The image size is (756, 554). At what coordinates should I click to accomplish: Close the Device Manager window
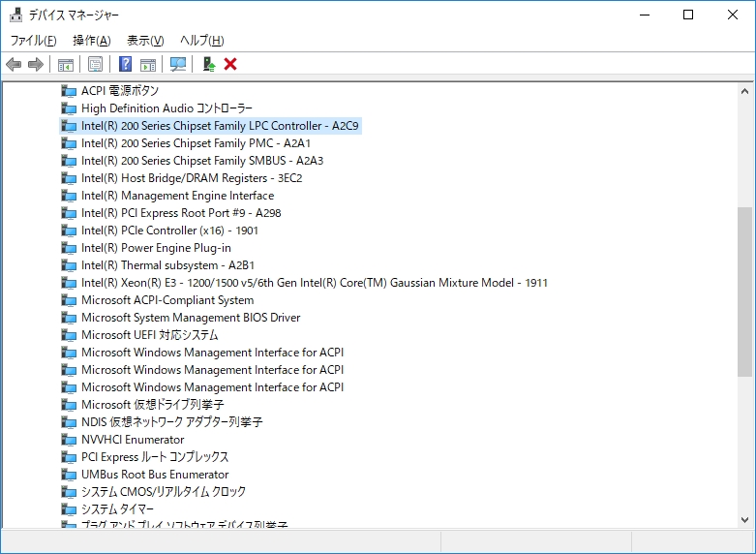(733, 15)
